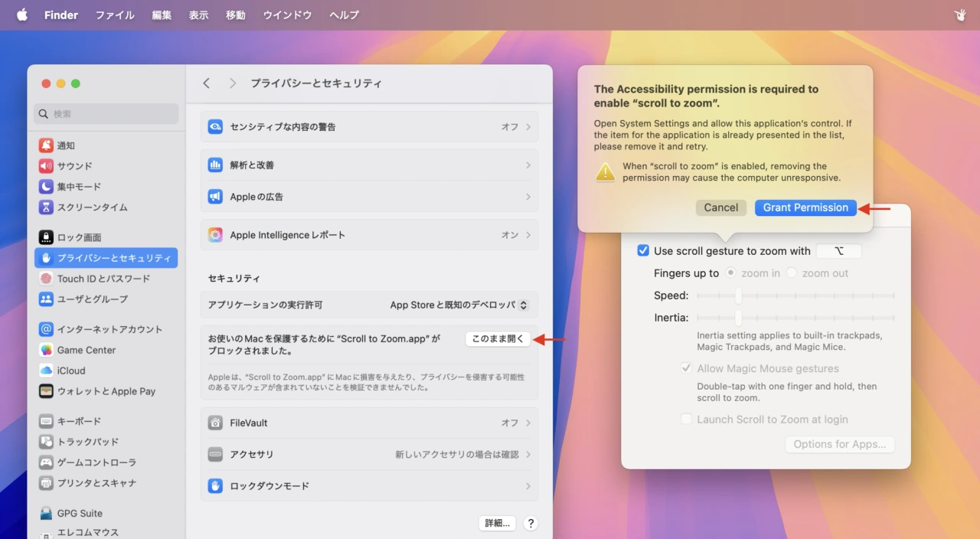Open the ファイル menu in menu bar

tap(115, 15)
